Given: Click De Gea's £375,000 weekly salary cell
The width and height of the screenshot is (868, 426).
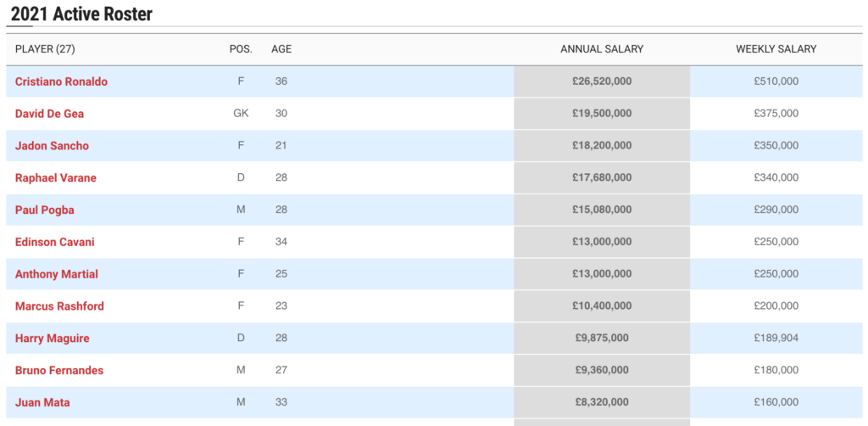Looking at the screenshot, I should [776, 114].
